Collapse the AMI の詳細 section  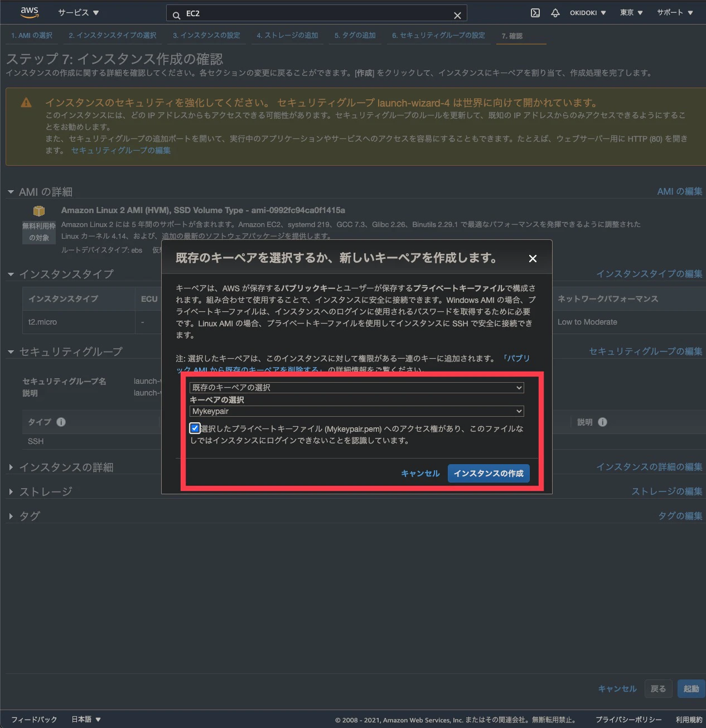pyautogui.click(x=11, y=192)
